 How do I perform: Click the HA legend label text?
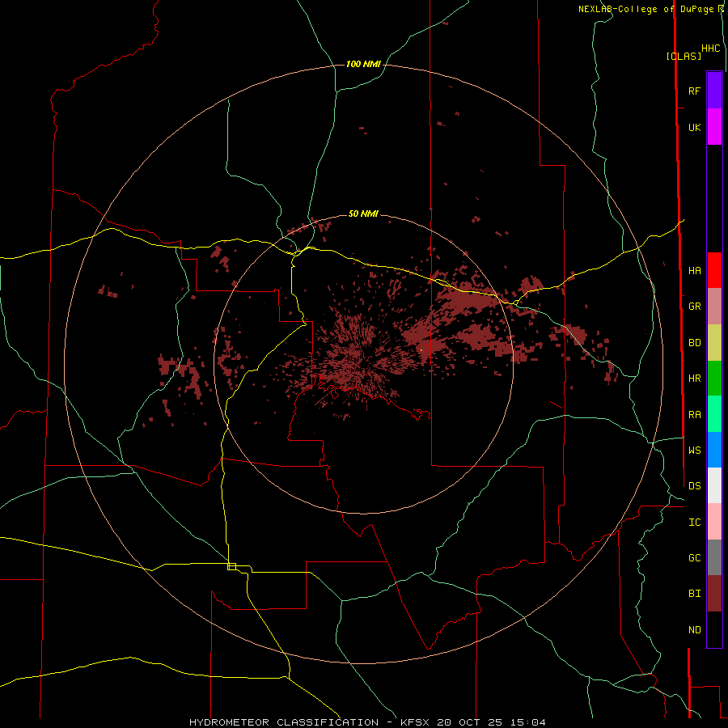694,271
